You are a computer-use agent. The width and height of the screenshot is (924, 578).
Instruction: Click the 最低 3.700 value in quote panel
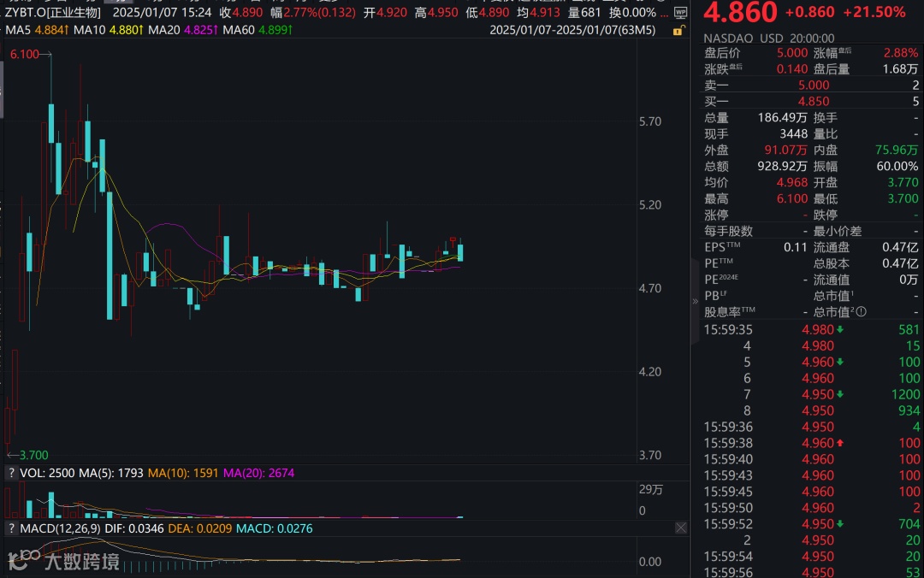pos(903,198)
